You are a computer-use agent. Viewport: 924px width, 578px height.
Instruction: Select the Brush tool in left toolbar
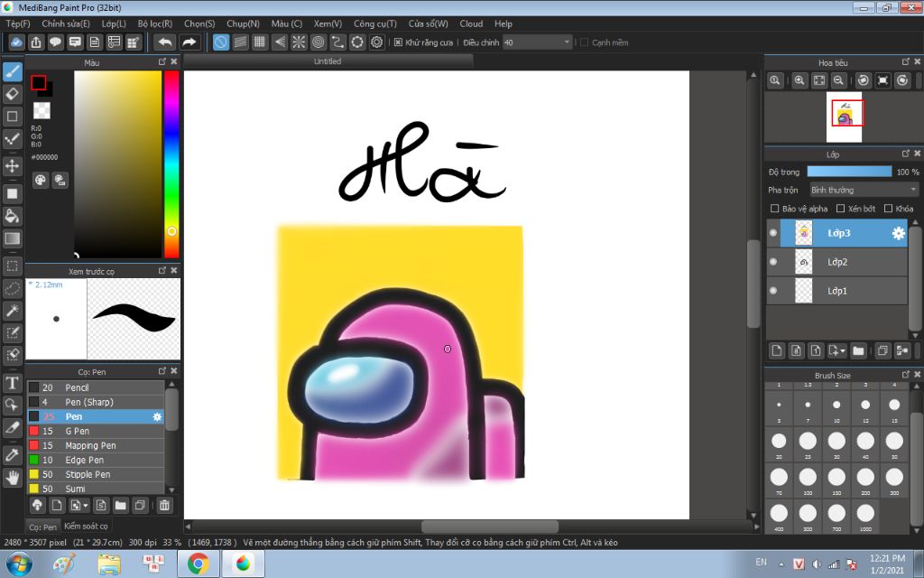point(13,71)
